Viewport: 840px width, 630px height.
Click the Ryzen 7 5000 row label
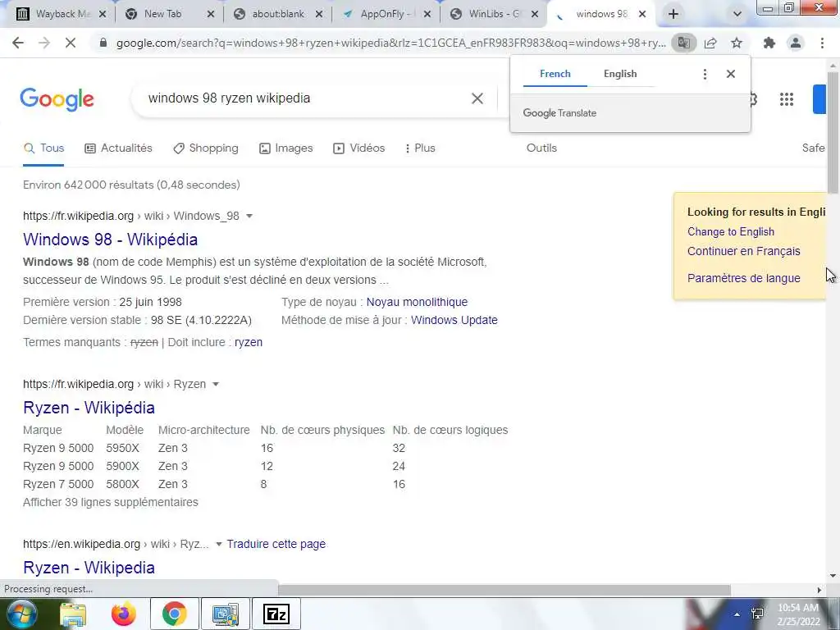pyautogui.click(x=58, y=484)
